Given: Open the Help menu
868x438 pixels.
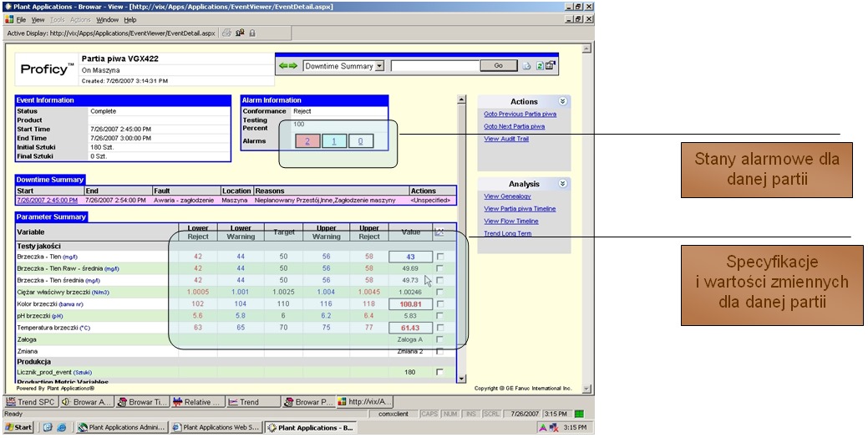Looking at the screenshot, I should pos(130,20).
